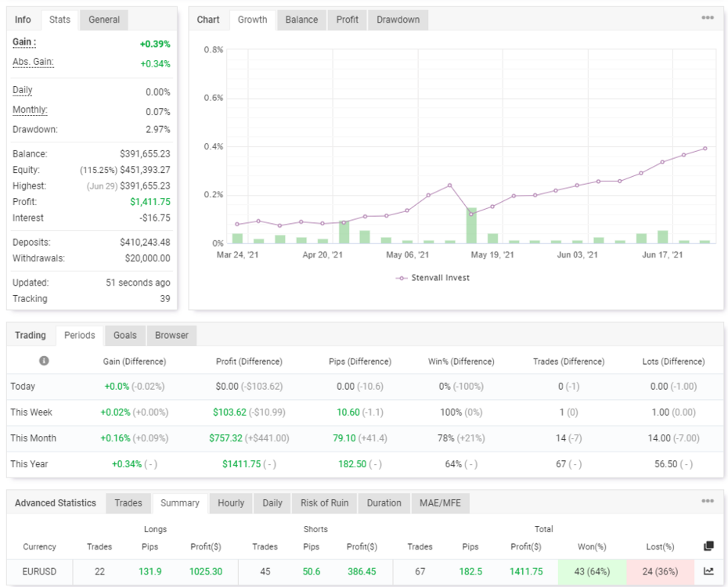The image size is (728, 587).
Task: Click the Tracking count 39
Action: [165, 299]
